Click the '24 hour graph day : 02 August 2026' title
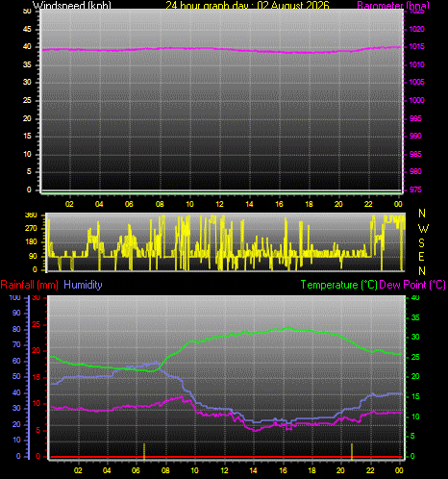 point(247,5)
